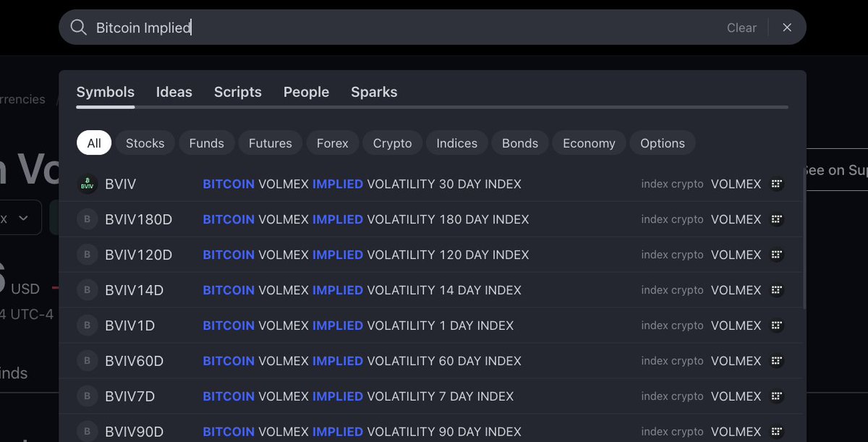This screenshot has height=442, width=868.
Task: Click the Volmex exchange logo in the BVIV7D row
Action: click(x=777, y=396)
